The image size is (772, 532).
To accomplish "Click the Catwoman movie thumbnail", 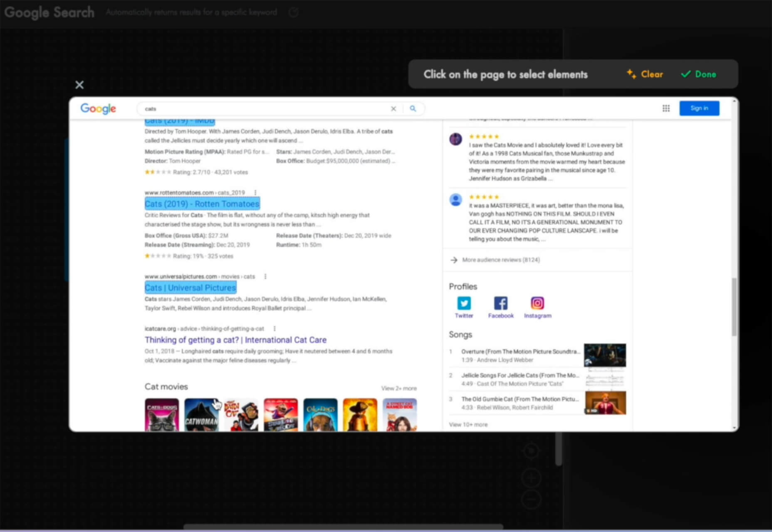I will point(201,415).
